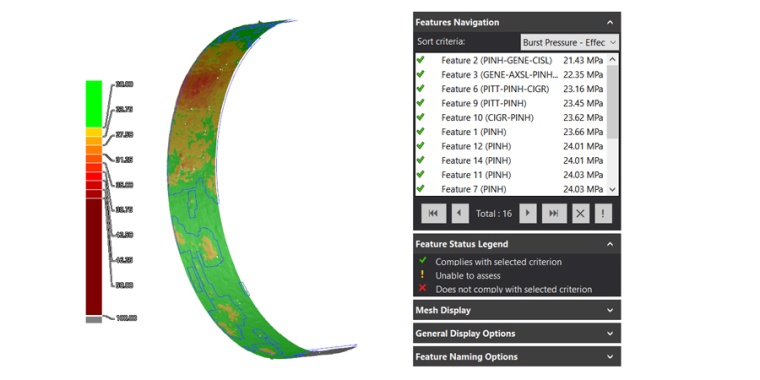Screen dimensions: 760x380
Task: Jump to the last feature
Action: (554, 213)
